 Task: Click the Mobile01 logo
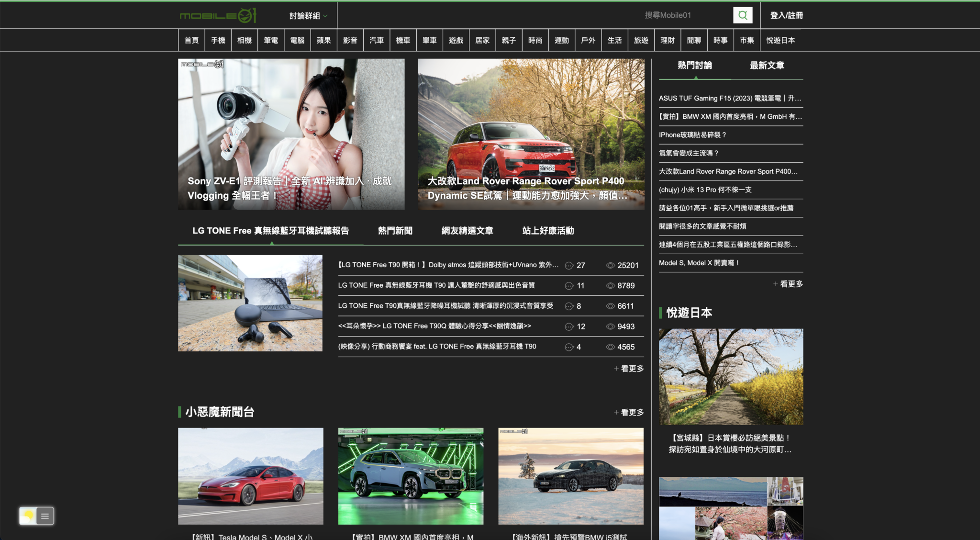point(218,15)
